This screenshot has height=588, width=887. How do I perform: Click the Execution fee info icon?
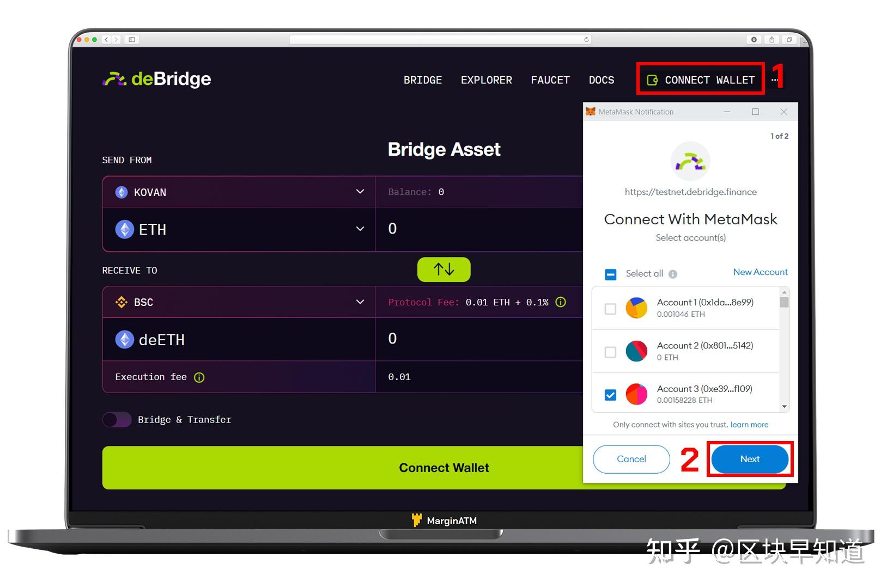point(199,377)
